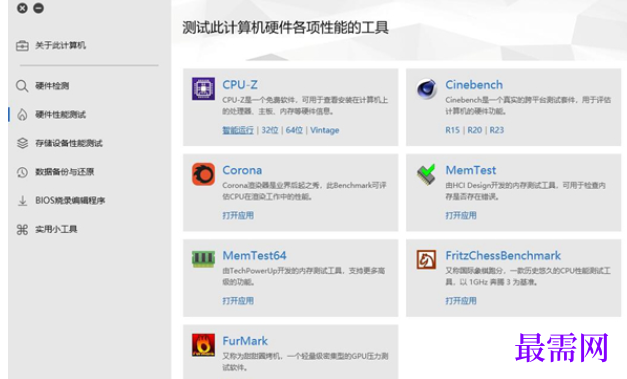
Task: Minimize the window with the minus button
Action: (39, 8)
